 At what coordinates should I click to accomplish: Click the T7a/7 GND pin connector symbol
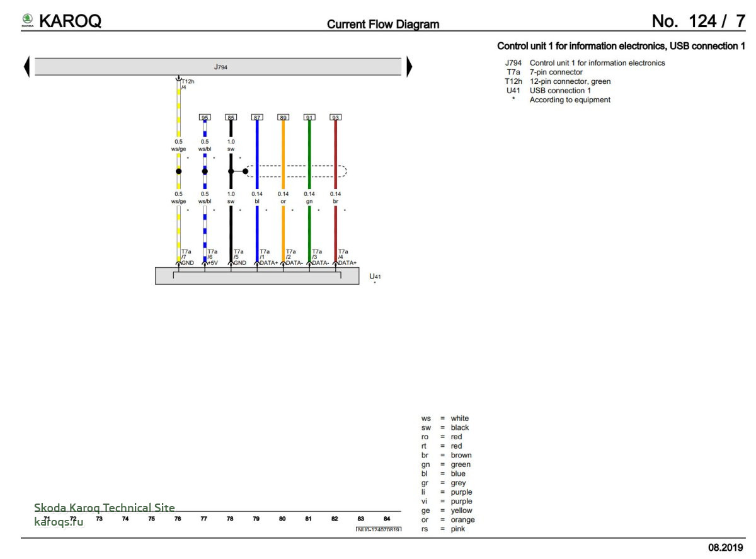tap(178, 263)
